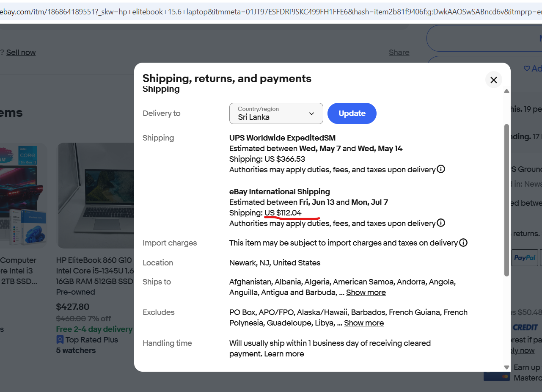Screen dimensions: 542x392
Task: Click the eBay International Shipping heading
Action: 280,191
